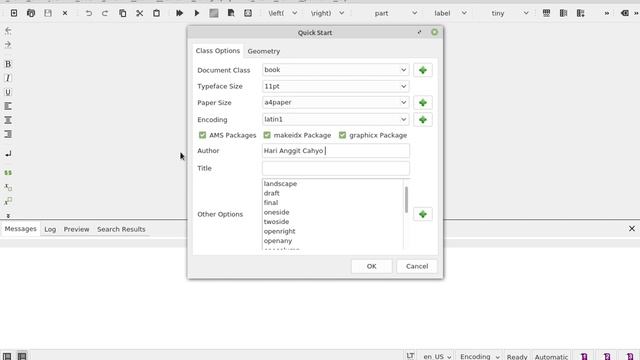
Task: Click bookmark 1 icon in status bar
Action: [x=584, y=356]
